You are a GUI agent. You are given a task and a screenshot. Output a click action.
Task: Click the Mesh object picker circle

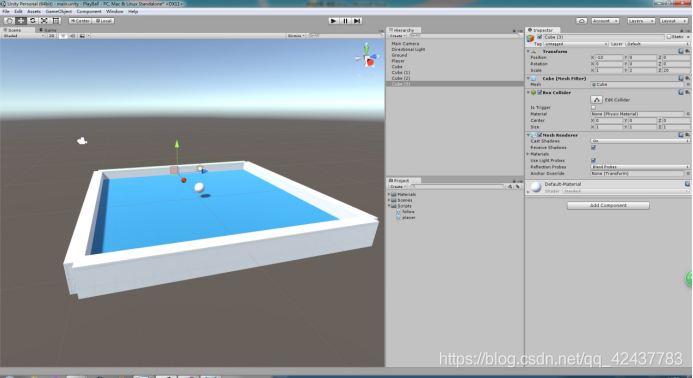(688, 84)
